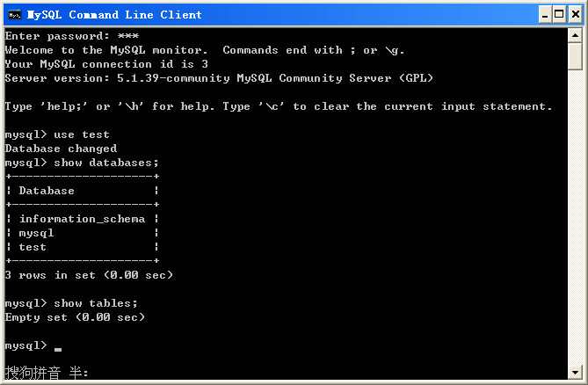
Task: Click the Sogou Pinyin input method indicator
Action: tap(47, 372)
